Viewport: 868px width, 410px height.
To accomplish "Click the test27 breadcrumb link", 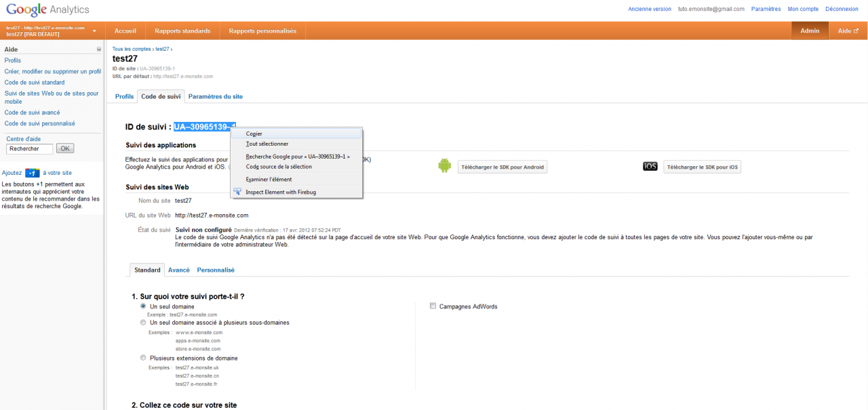I will point(162,49).
